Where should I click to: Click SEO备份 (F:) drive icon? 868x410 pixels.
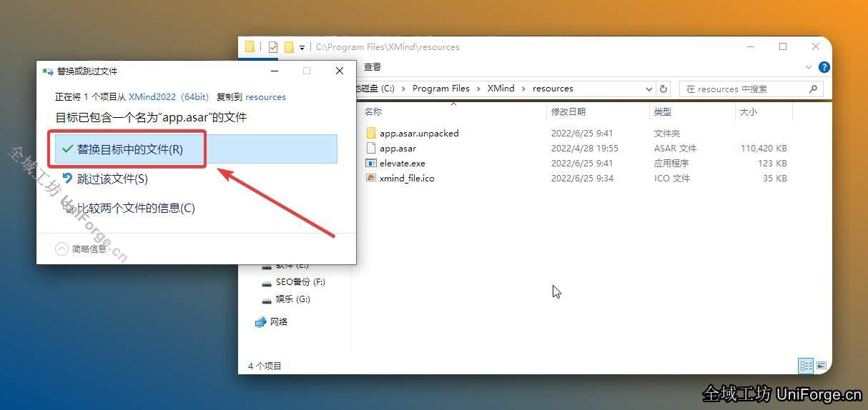[267, 283]
